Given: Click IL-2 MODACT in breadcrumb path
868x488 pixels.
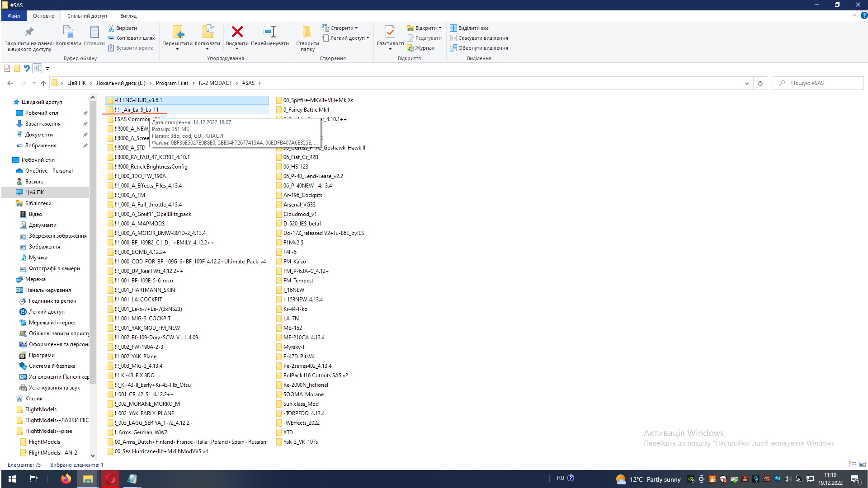Looking at the screenshot, I should [x=215, y=83].
